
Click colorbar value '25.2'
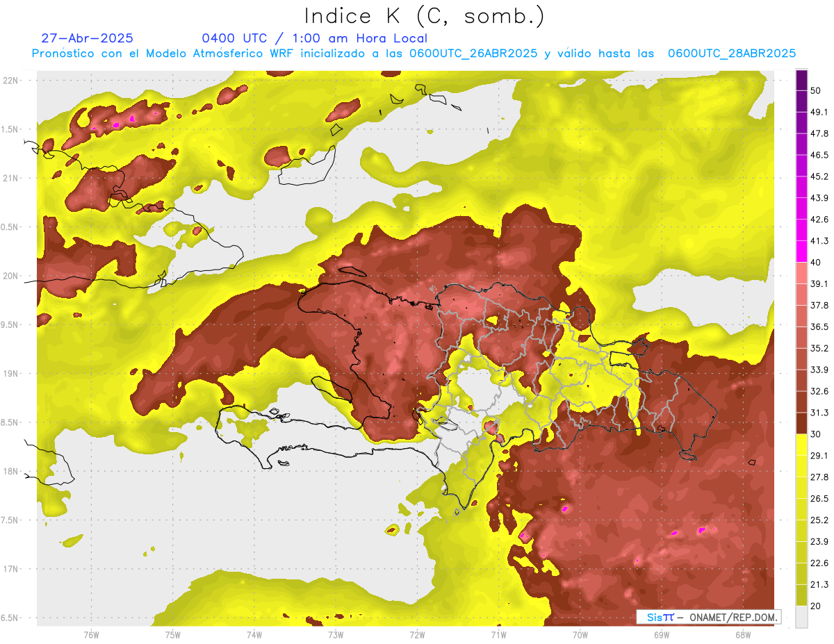pos(819,520)
